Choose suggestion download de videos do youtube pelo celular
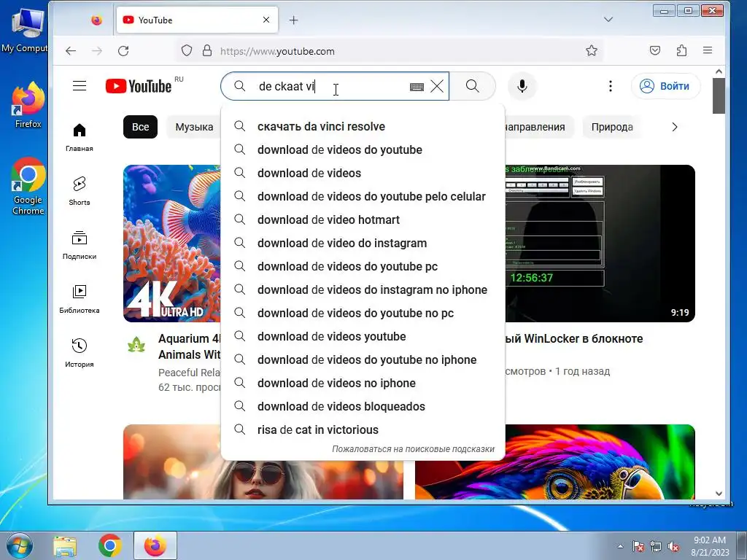This screenshot has height=560, width=747. coord(363,196)
